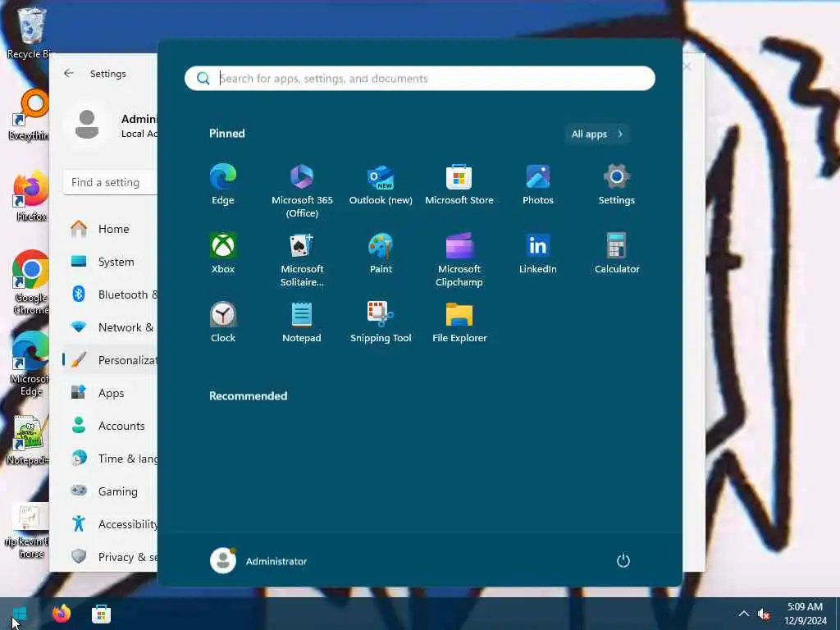The width and height of the screenshot is (840, 630).
Task: Show hidden system tray icons
Action: tap(743, 614)
